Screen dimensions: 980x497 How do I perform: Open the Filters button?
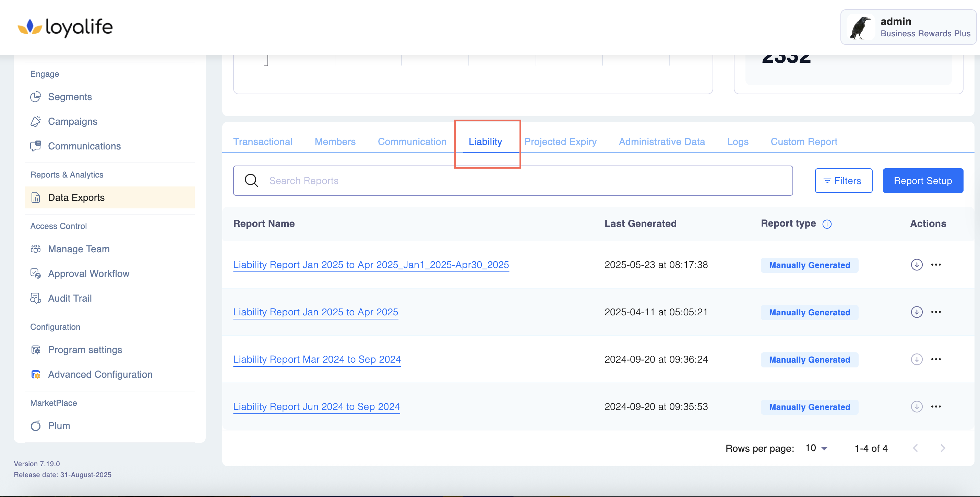coord(843,181)
